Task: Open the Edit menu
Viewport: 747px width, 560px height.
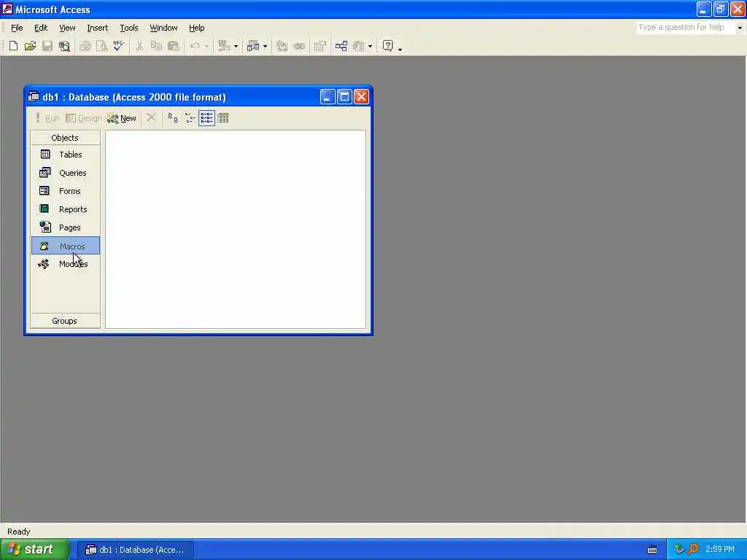Action: pyautogui.click(x=41, y=28)
